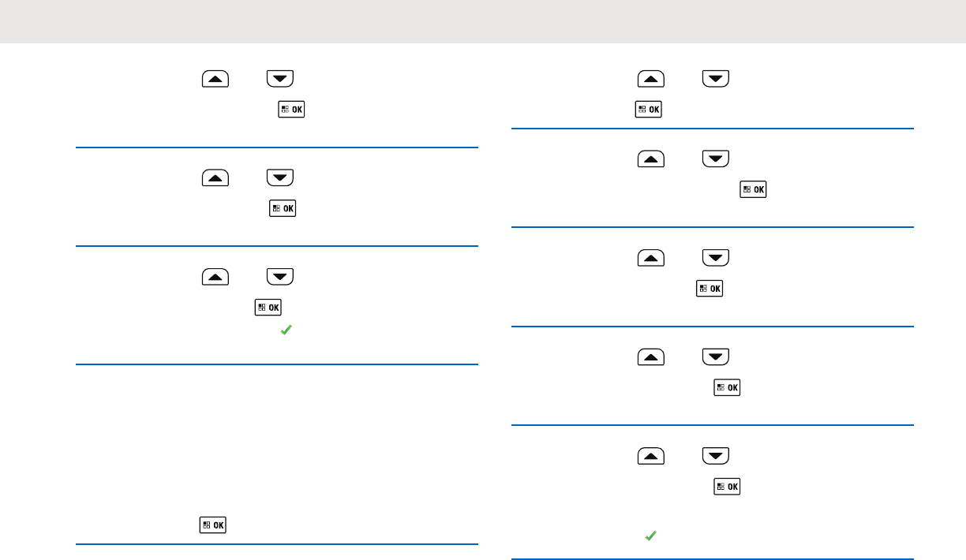Click the down arrow key icon at top-left
966x560 pixels.
click(280, 78)
